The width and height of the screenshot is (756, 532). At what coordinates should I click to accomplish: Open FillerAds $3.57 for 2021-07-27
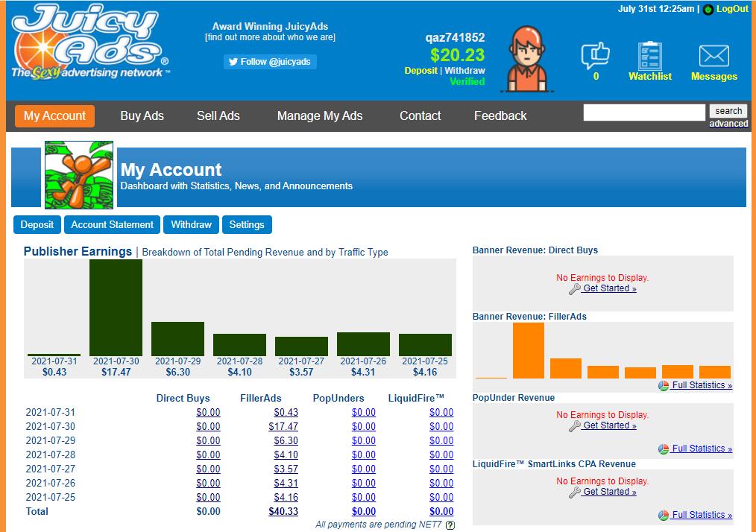(286, 469)
